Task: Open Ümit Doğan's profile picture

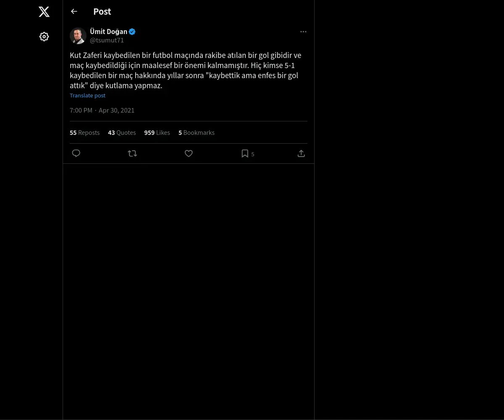Action: click(x=78, y=36)
